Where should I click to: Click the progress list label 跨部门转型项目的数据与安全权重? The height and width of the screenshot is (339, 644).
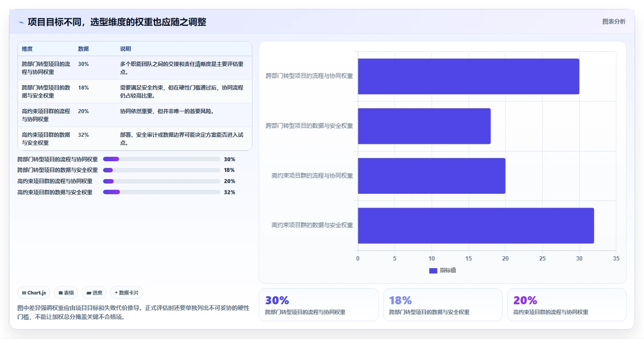pyautogui.click(x=58, y=170)
